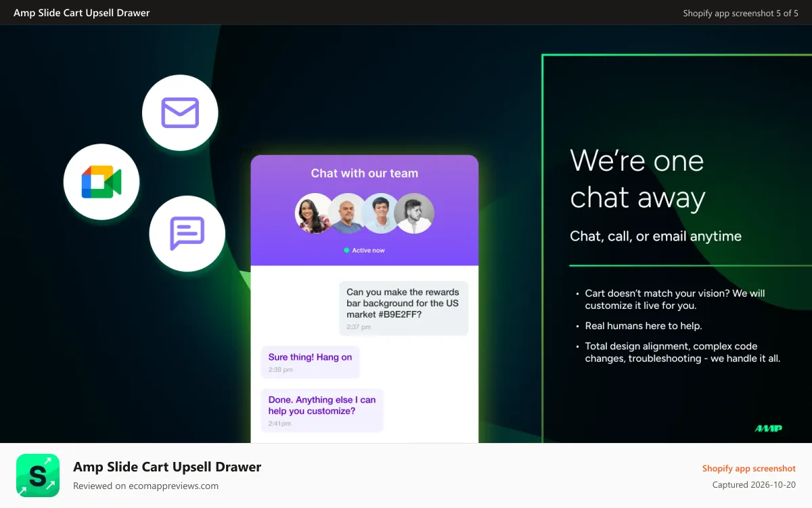Click the email envelope icon
The height and width of the screenshot is (508, 812).
coord(180,112)
